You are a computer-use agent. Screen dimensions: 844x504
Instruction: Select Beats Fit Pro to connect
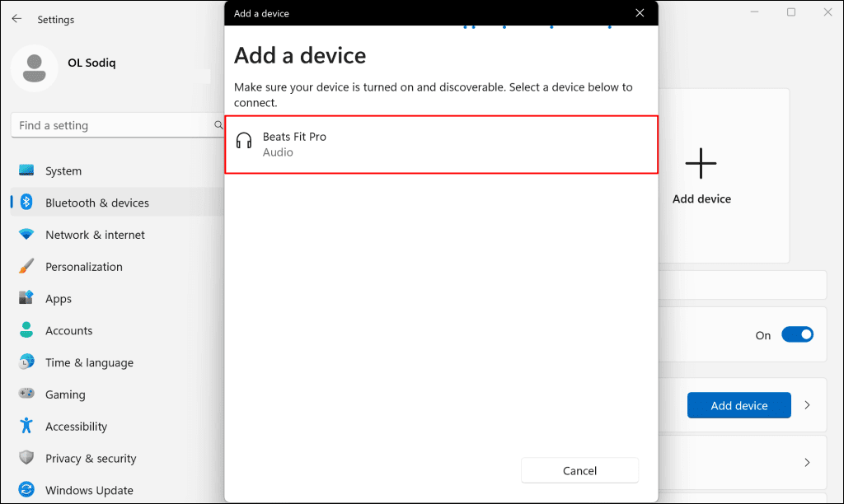(442, 144)
